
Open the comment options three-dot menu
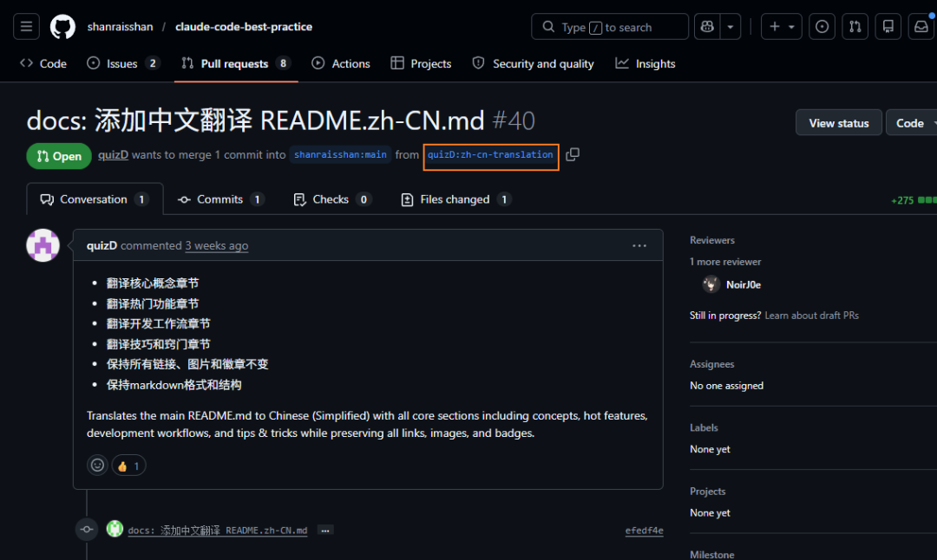[639, 245]
